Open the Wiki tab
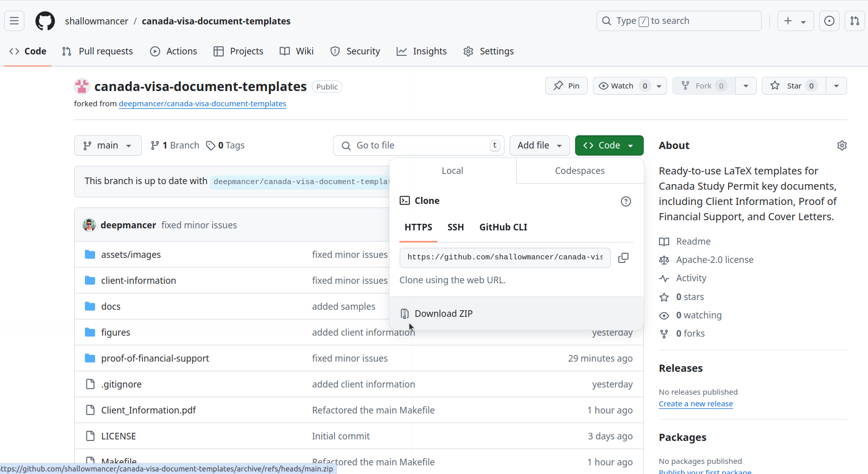Image resolution: width=868 pixels, height=474 pixels. [297, 51]
